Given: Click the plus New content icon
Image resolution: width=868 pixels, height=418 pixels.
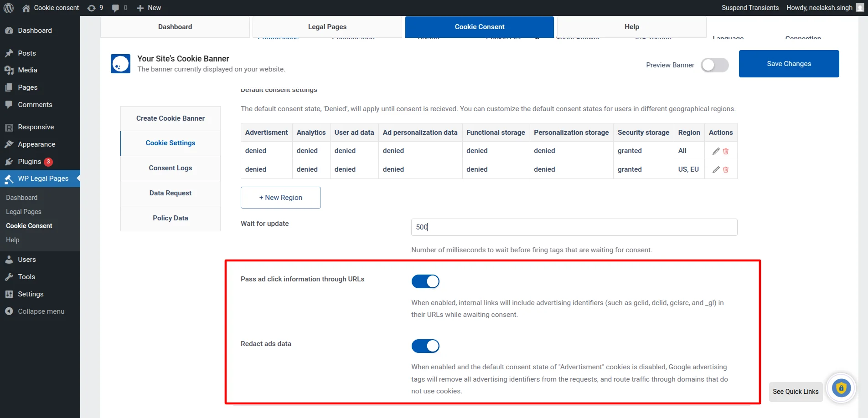Looking at the screenshot, I should coord(140,8).
